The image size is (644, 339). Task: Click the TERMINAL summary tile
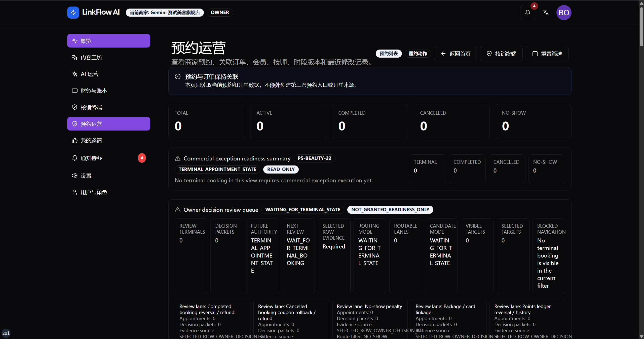[427, 169]
